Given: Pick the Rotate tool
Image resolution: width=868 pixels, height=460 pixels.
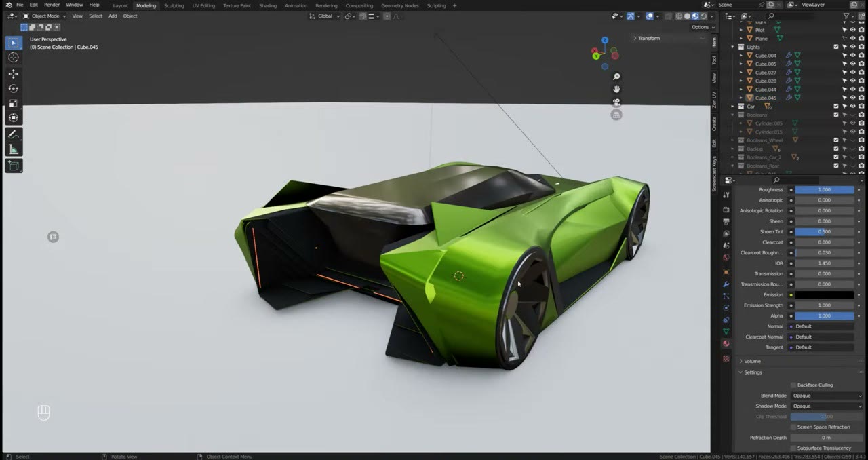Looking at the screenshot, I should tap(13, 88).
